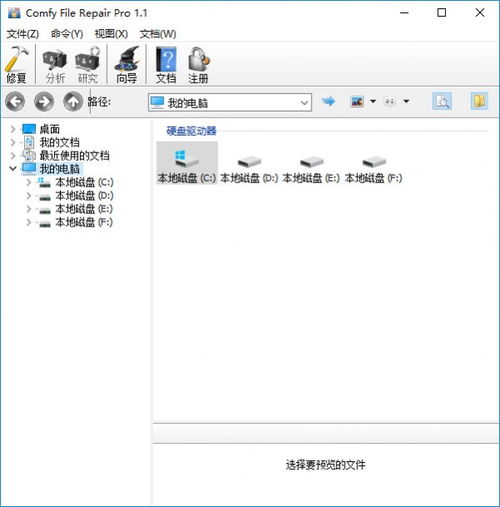Go forward with the right arrow button
The height and width of the screenshot is (507, 500).
pyautogui.click(x=44, y=101)
